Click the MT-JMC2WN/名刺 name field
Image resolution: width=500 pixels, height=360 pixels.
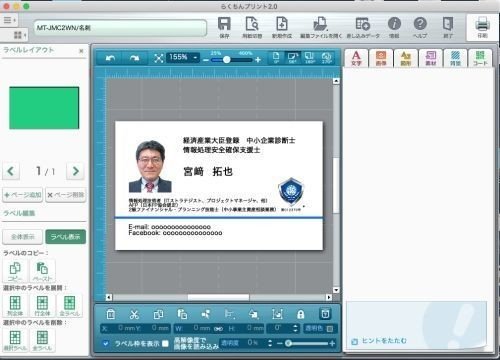tap(120, 28)
